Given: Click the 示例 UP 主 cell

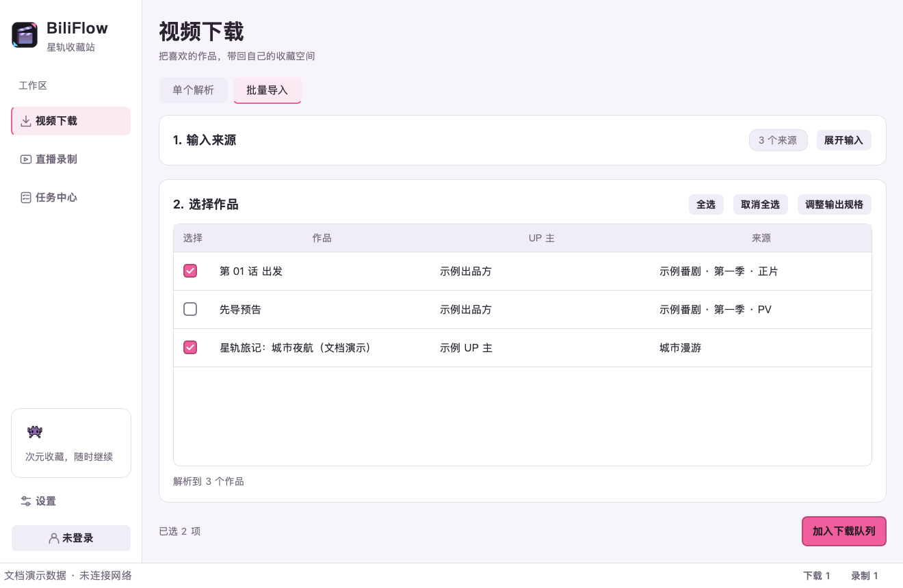Looking at the screenshot, I should pyautogui.click(x=466, y=348).
